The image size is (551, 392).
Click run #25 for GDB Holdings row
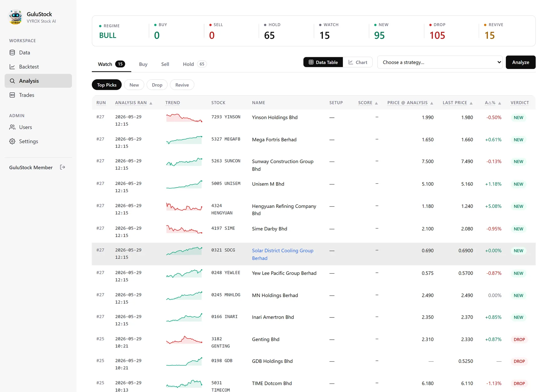100,361
